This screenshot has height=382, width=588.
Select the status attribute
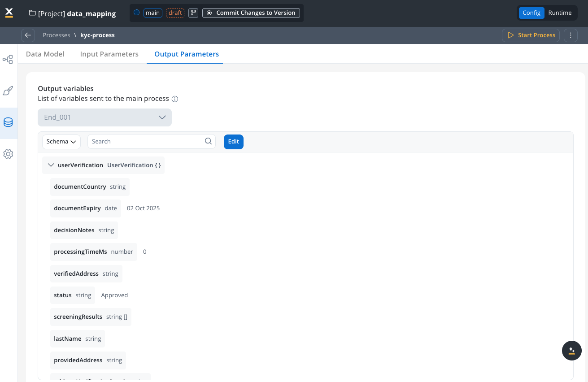[x=73, y=295]
